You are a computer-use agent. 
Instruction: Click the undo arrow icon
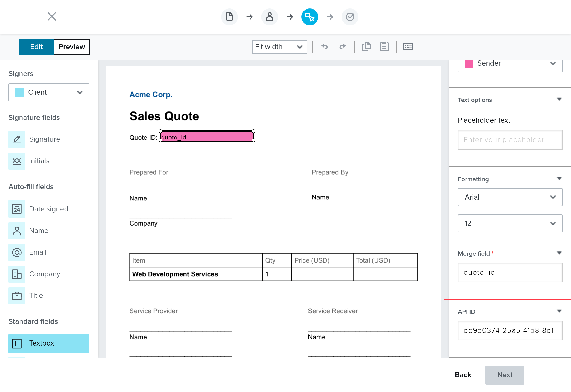tap(324, 47)
